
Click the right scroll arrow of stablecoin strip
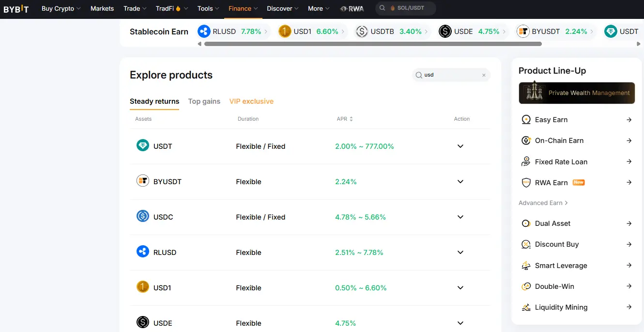pyautogui.click(x=639, y=44)
